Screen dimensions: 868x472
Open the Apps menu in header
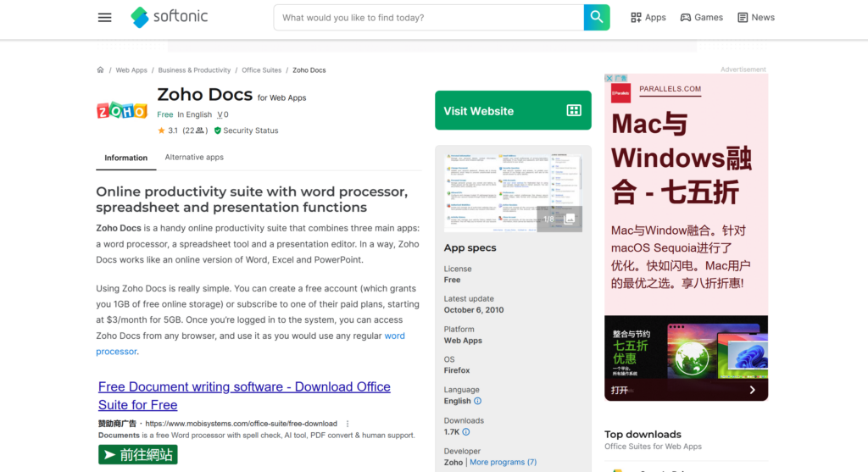coord(648,18)
